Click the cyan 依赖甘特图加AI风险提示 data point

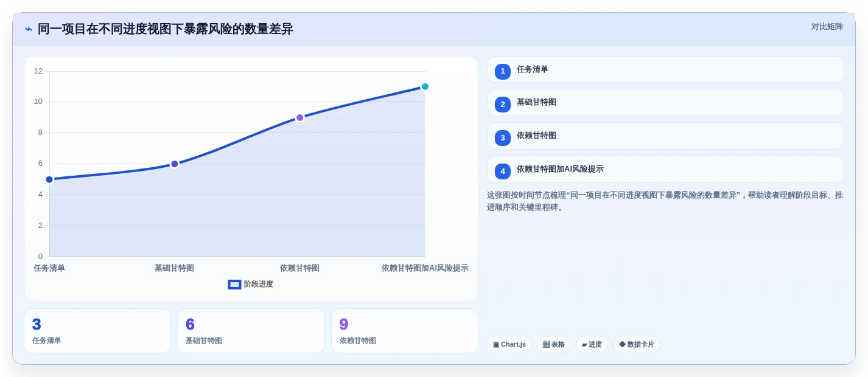click(425, 86)
